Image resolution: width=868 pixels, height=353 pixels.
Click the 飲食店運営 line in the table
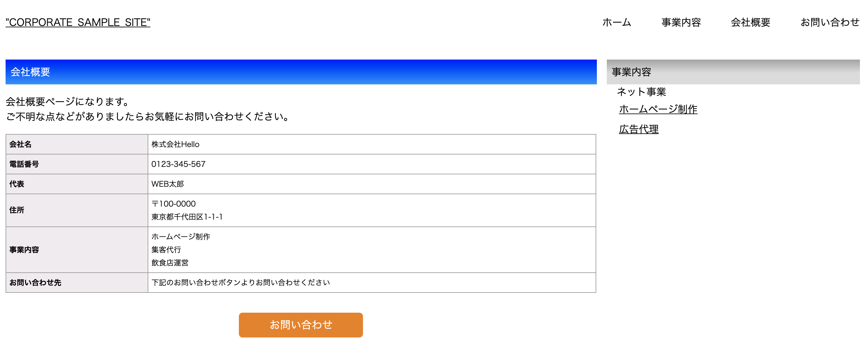pos(170,263)
